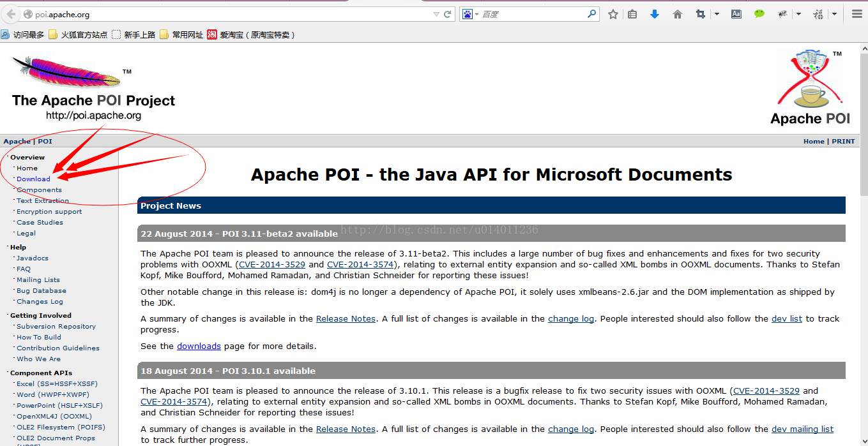Open the downloads arrow icon
This screenshot has width=868, height=446.
pyautogui.click(x=655, y=14)
